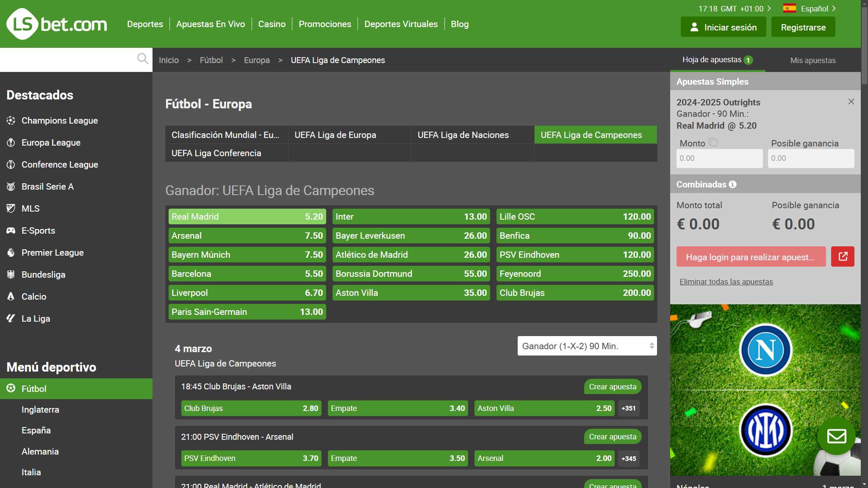Select Liverpool 6.70 outright odds
868x488 pixels.
pyautogui.click(x=247, y=292)
